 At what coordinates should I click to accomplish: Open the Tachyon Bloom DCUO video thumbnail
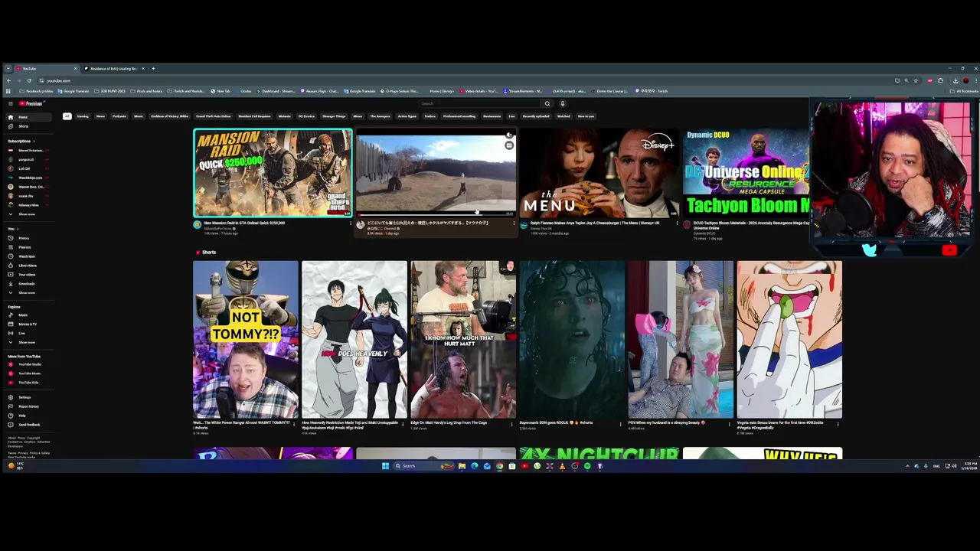tap(746, 173)
